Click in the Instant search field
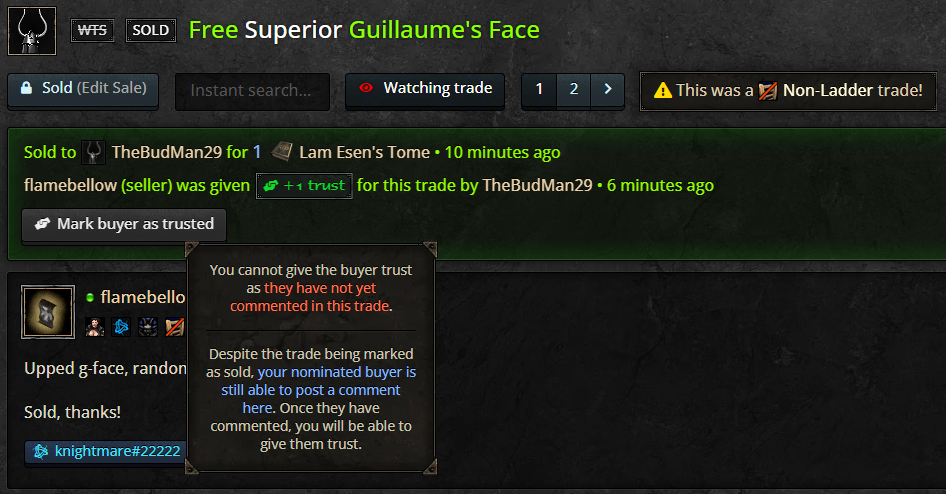Screen dimensions: 946x494 pyautogui.click(x=252, y=90)
